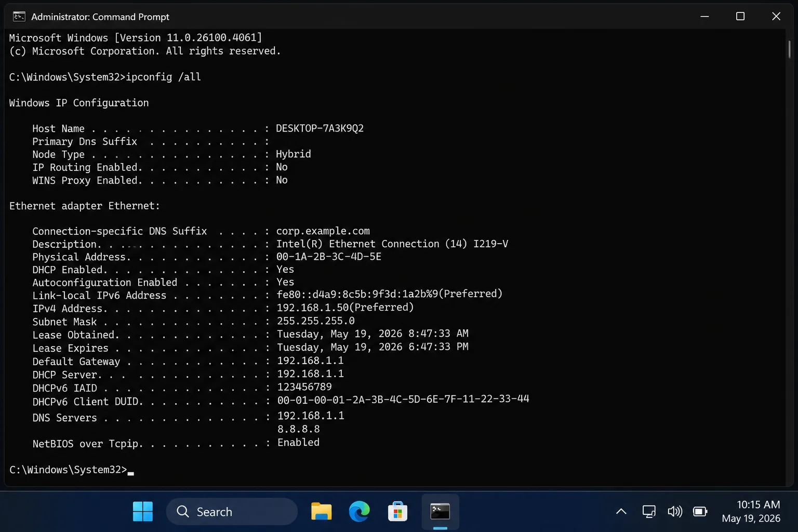Open the Windows Start menu
The image size is (798, 532).
coord(143,512)
